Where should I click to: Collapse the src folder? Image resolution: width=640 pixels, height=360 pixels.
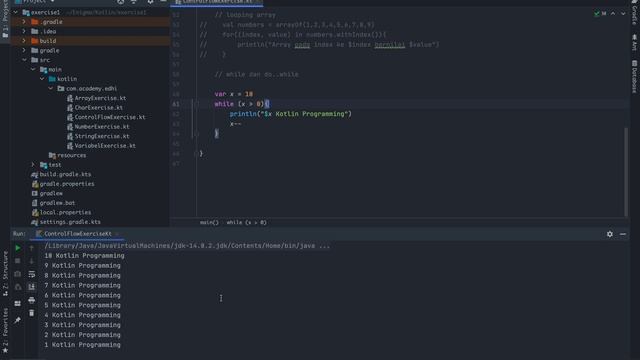click(24, 60)
